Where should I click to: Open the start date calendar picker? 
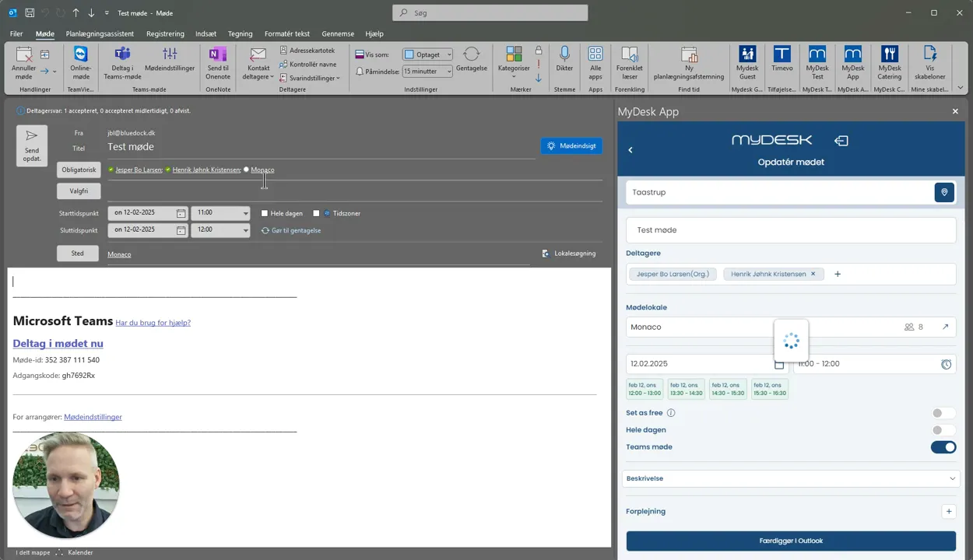[181, 213]
